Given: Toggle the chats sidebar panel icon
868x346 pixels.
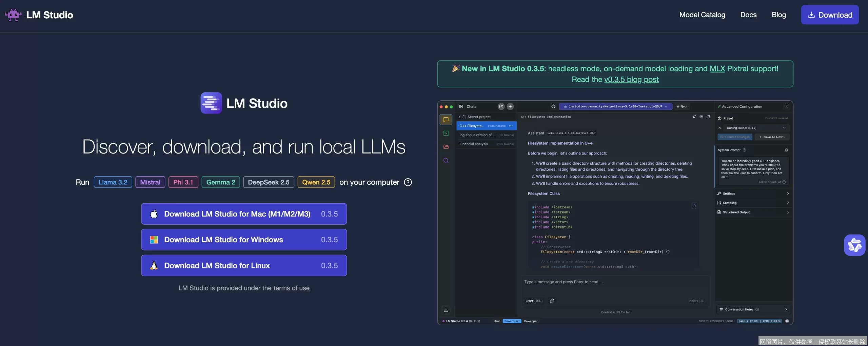Looking at the screenshot, I should click(461, 106).
